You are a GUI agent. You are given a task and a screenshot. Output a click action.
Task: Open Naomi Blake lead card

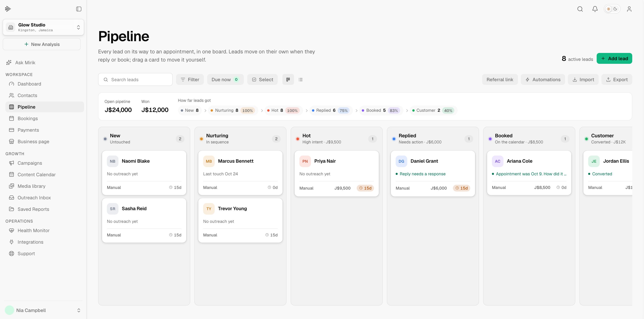tap(144, 173)
